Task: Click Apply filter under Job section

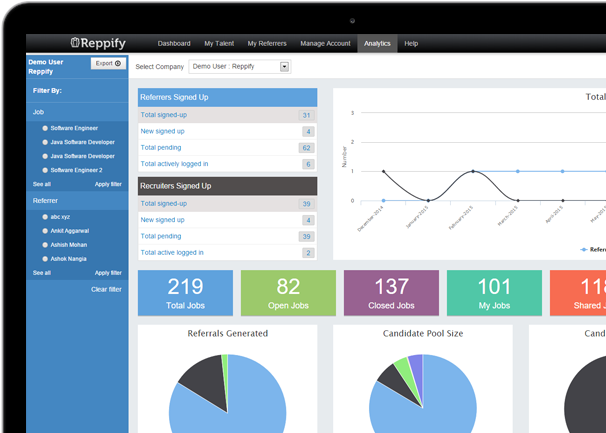Action: pyautogui.click(x=108, y=185)
